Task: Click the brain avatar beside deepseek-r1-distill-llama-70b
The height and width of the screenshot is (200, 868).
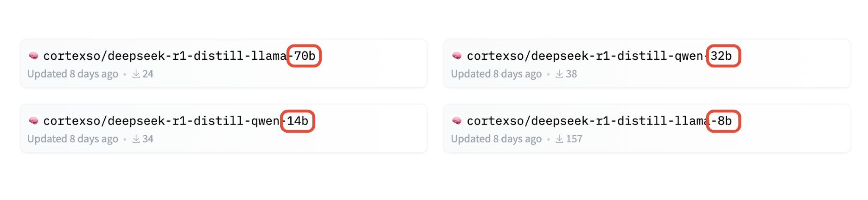Action: [x=33, y=56]
